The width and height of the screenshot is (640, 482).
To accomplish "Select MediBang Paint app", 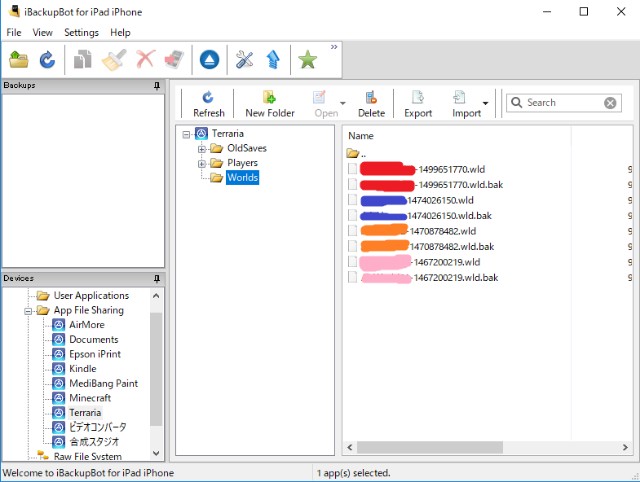I will coord(103,384).
